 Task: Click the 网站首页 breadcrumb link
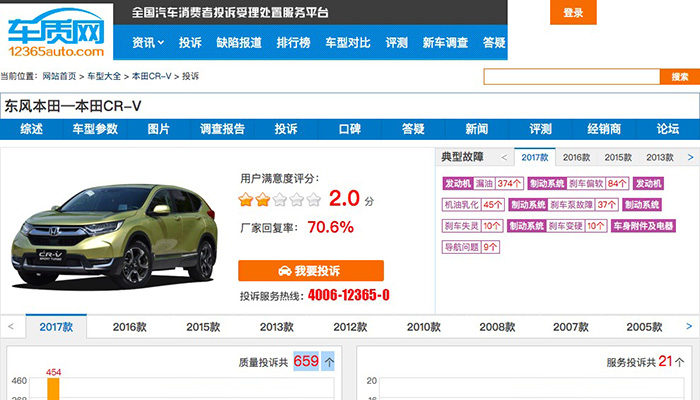[59, 76]
